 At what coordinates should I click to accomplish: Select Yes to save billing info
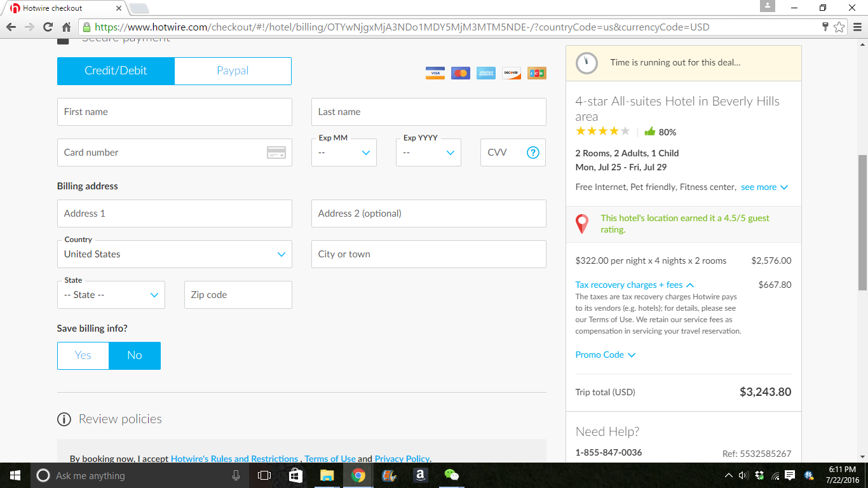83,356
